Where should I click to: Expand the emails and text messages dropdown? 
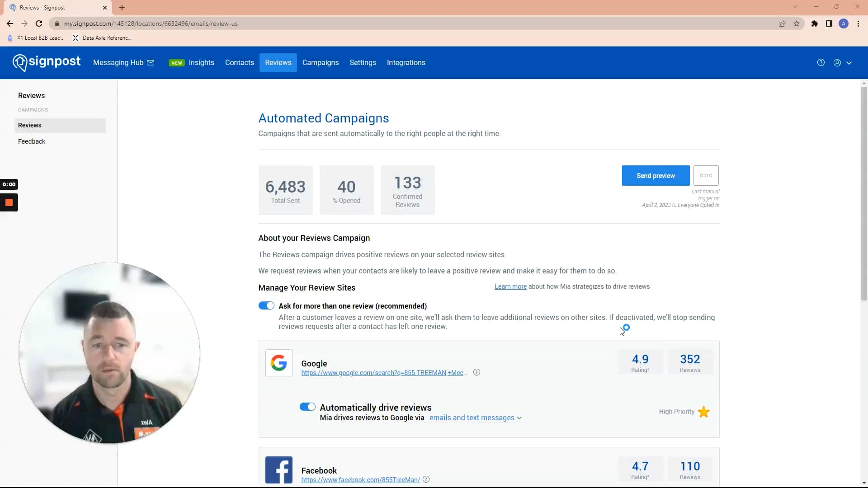pos(475,418)
